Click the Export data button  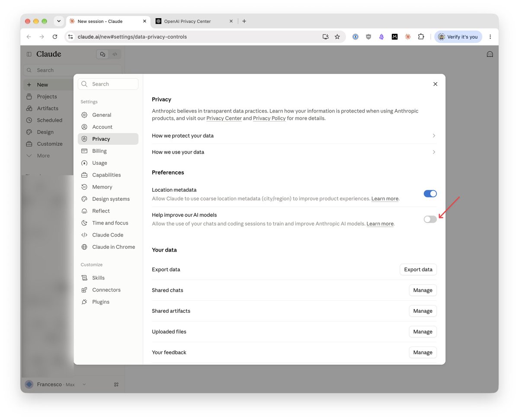tap(418, 269)
